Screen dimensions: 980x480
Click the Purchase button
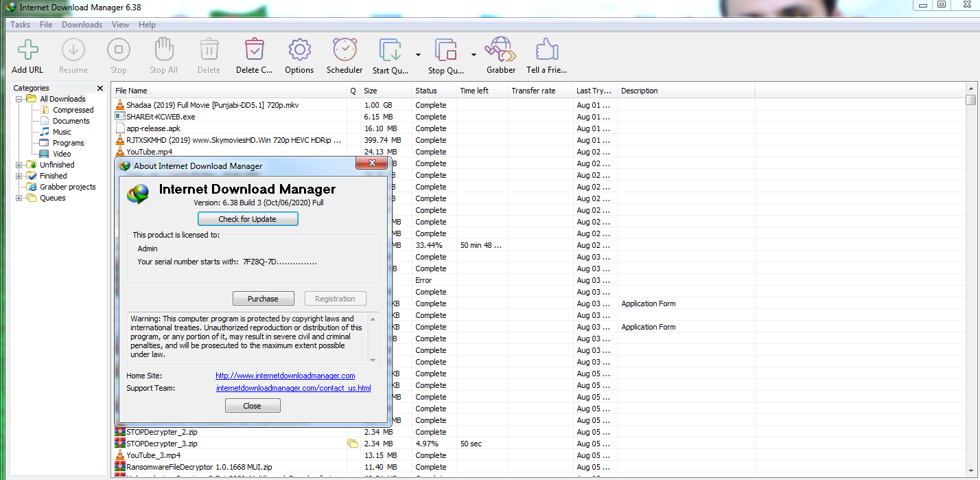coord(263,299)
